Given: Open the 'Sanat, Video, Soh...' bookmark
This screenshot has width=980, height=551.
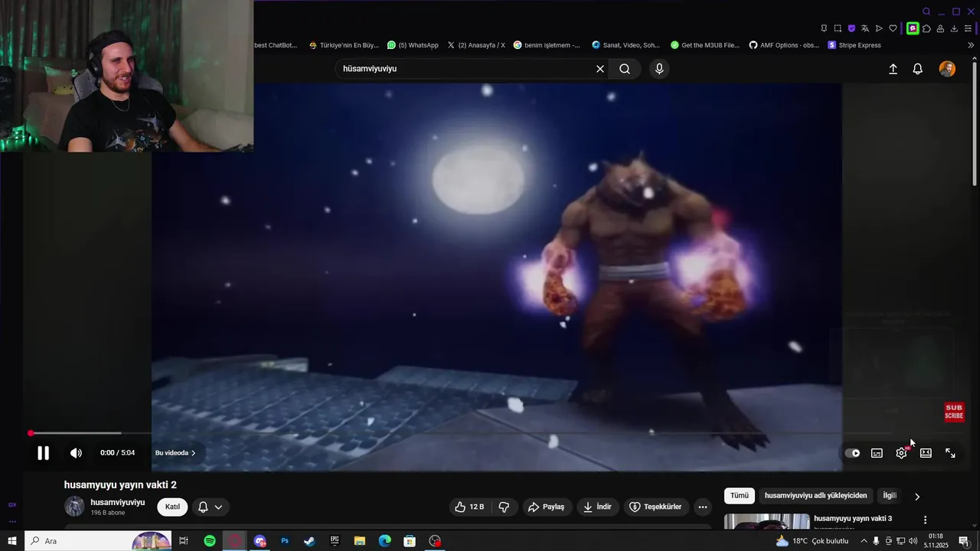Looking at the screenshot, I should (626, 45).
